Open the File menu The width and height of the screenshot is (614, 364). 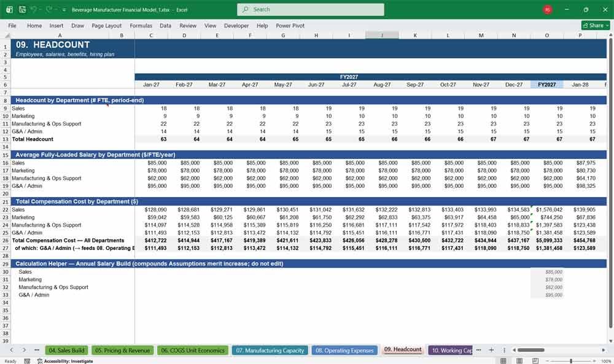click(x=12, y=25)
